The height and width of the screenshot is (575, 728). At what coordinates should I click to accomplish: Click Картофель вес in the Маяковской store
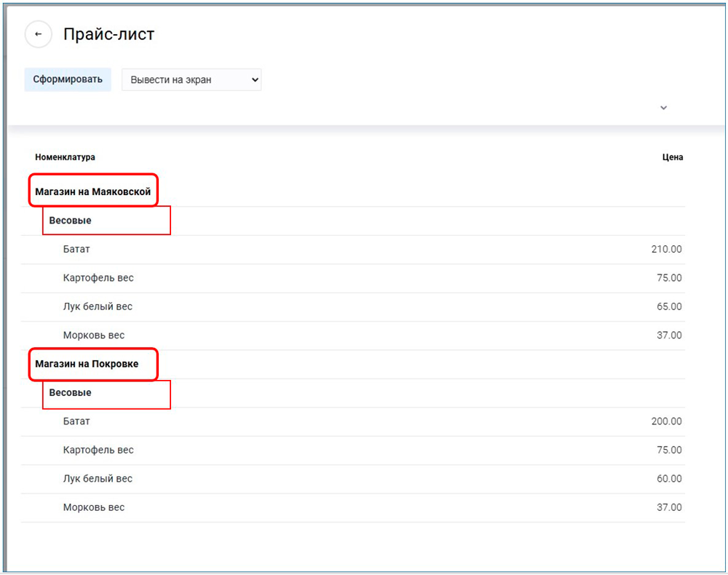[98, 278]
